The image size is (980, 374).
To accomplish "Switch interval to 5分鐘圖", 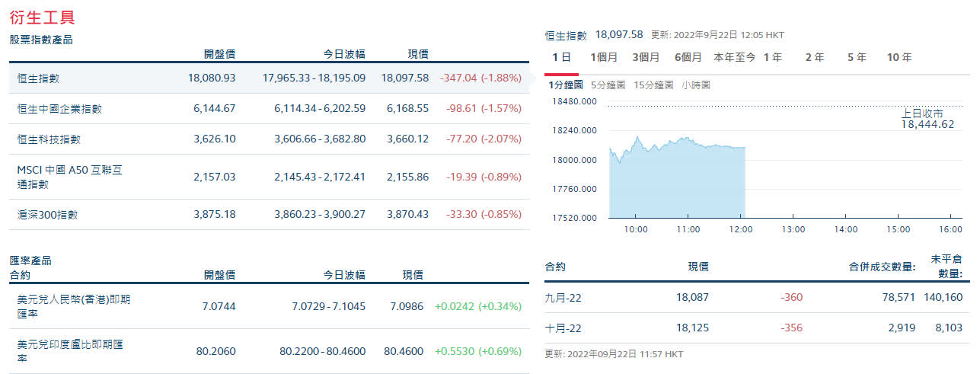I will click(x=608, y=85).
